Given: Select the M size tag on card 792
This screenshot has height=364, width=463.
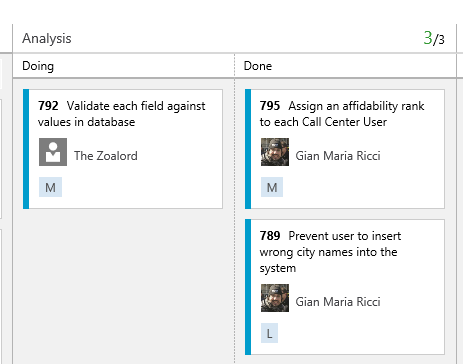Looking at the screenshot, I should (x=50, y=187).
